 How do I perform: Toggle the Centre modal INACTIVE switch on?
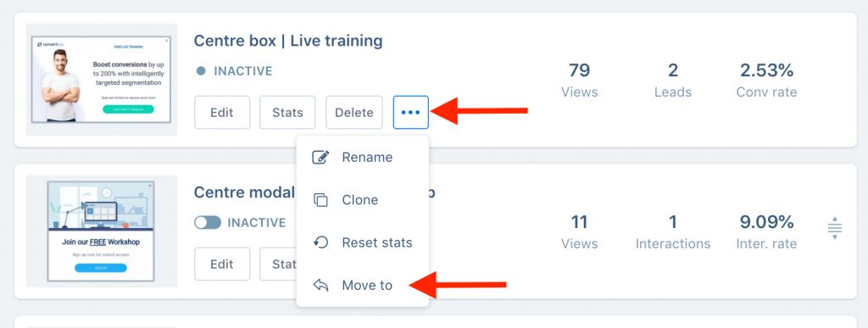[208, 222]
